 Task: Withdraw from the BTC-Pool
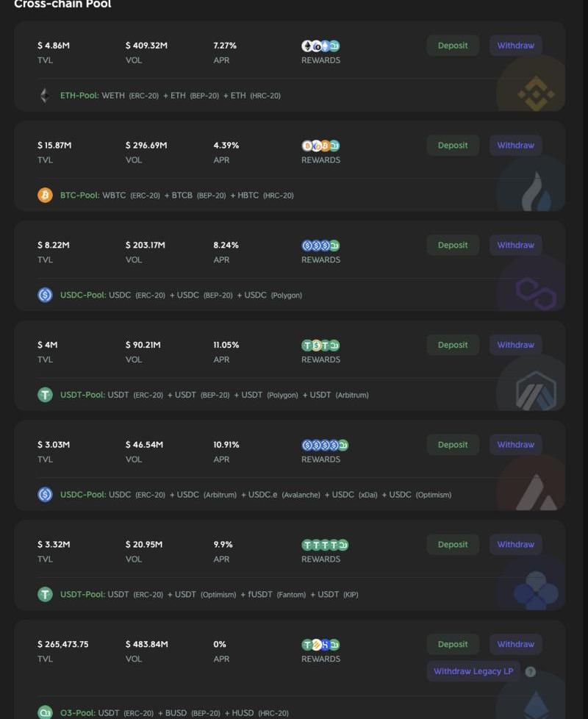pyautogui.click(x=515, y=146)
